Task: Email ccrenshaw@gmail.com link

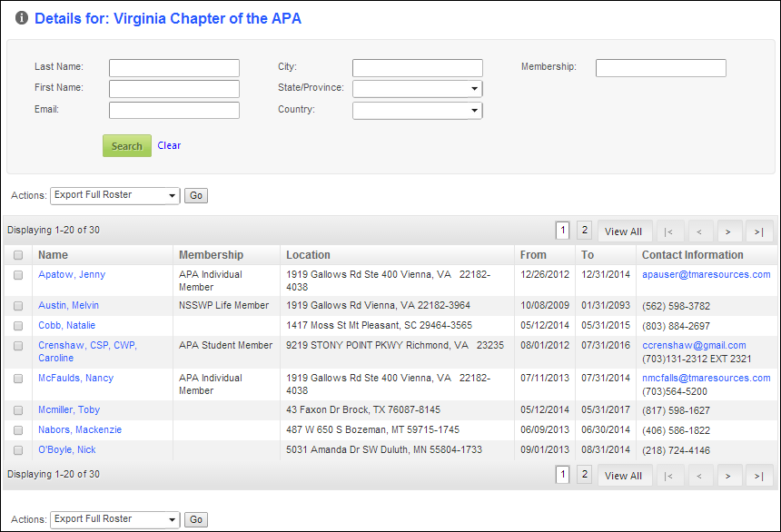Action: [694, 345]
